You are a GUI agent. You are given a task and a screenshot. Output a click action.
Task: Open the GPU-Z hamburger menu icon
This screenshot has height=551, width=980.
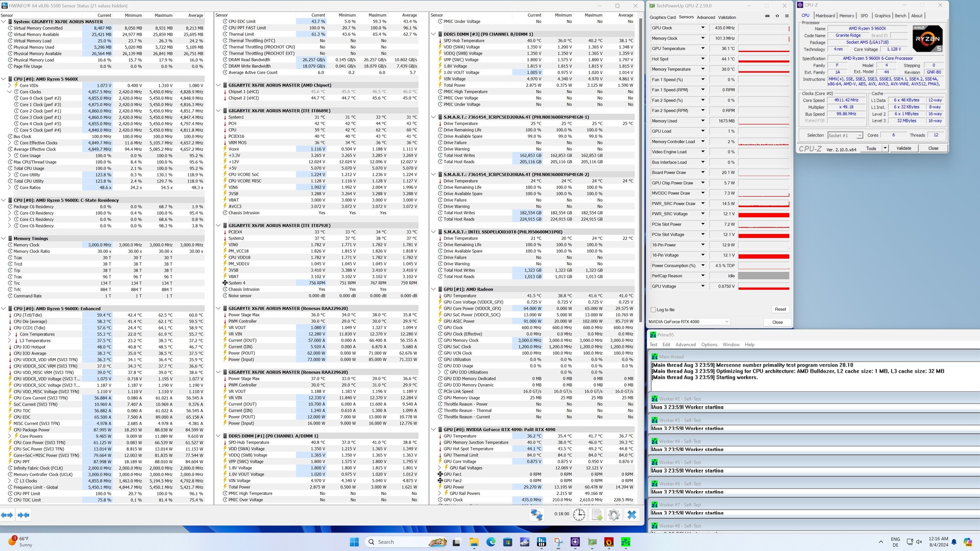tap(787, 16)
